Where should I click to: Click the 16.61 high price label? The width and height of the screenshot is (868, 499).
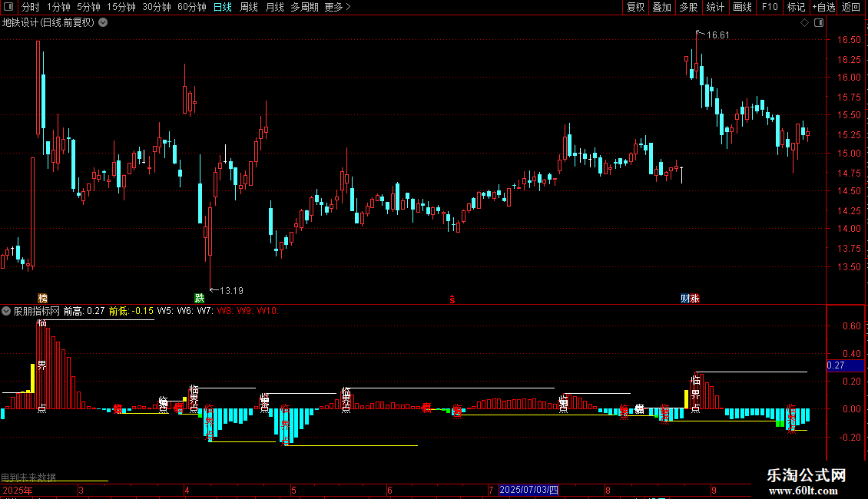click(x=718, y=35)
